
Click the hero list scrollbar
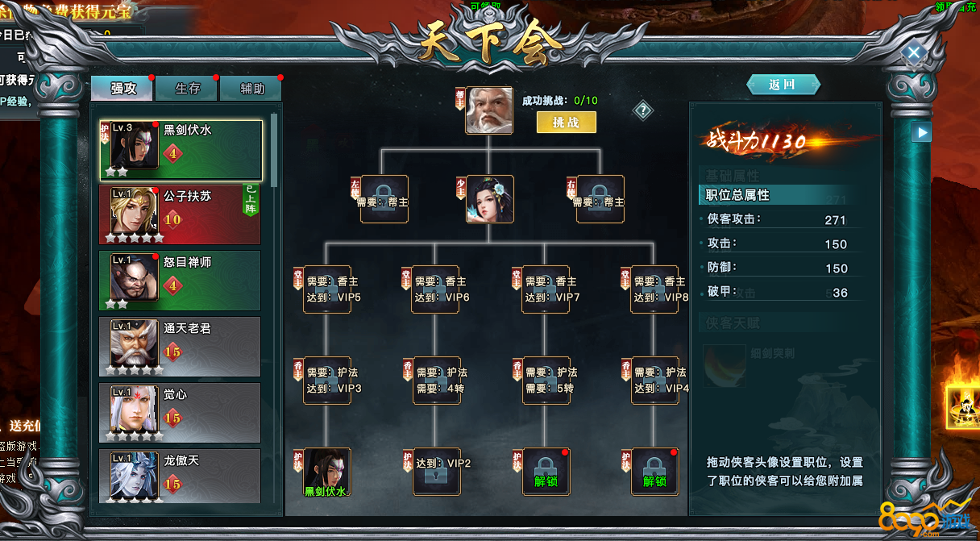click(273, 149)
